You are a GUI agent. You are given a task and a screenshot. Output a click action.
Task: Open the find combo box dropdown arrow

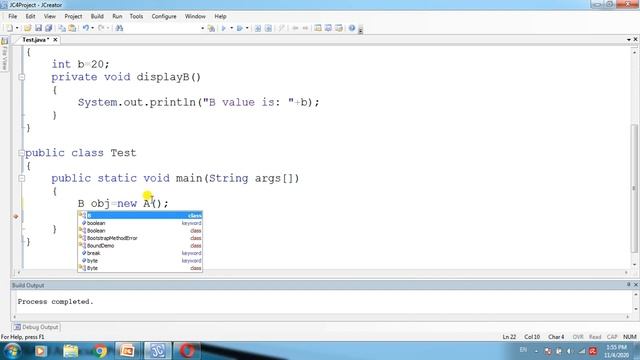tap(202, 28)
